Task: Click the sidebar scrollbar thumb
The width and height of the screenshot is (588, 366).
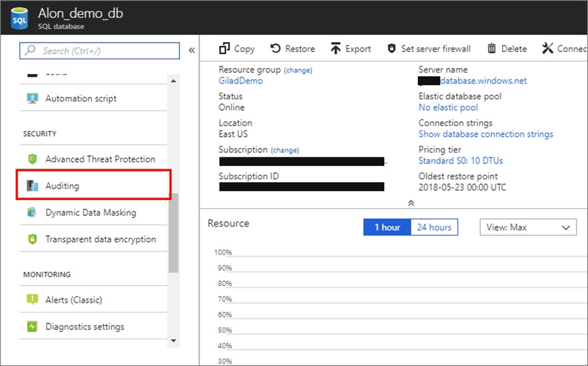Action: [173, 233]
